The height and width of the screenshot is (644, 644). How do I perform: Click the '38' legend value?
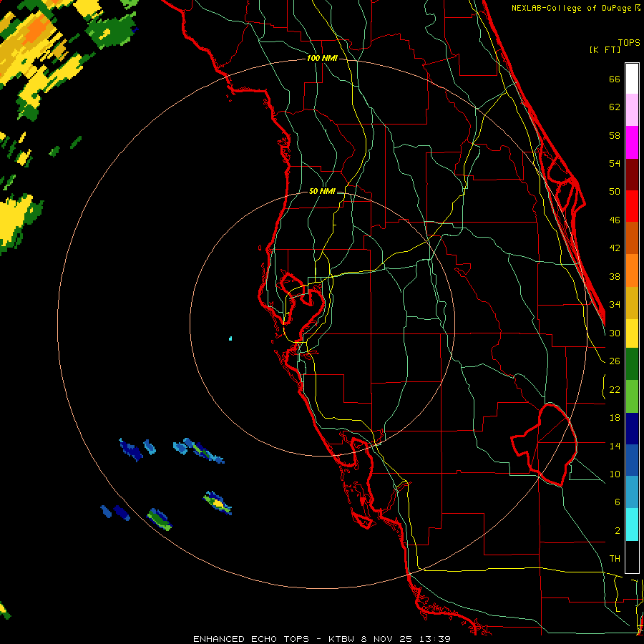coord(615,277)
